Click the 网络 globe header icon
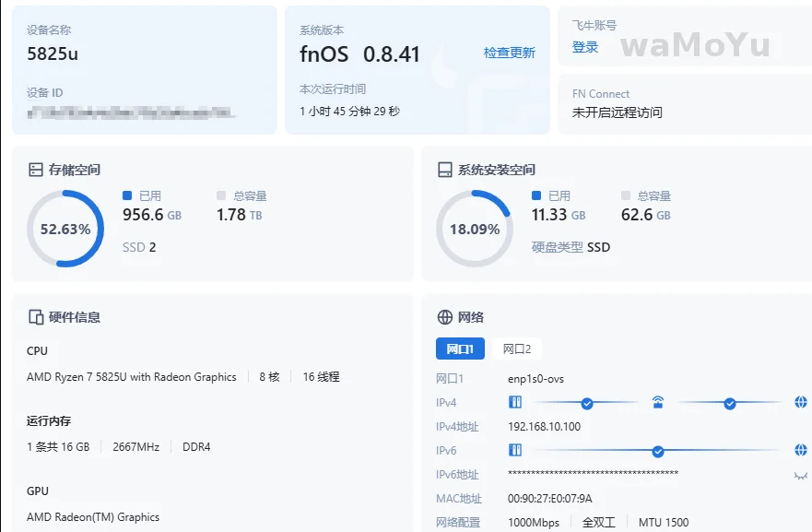The height and width of the screenshot is (532, 812). [444, 317]
